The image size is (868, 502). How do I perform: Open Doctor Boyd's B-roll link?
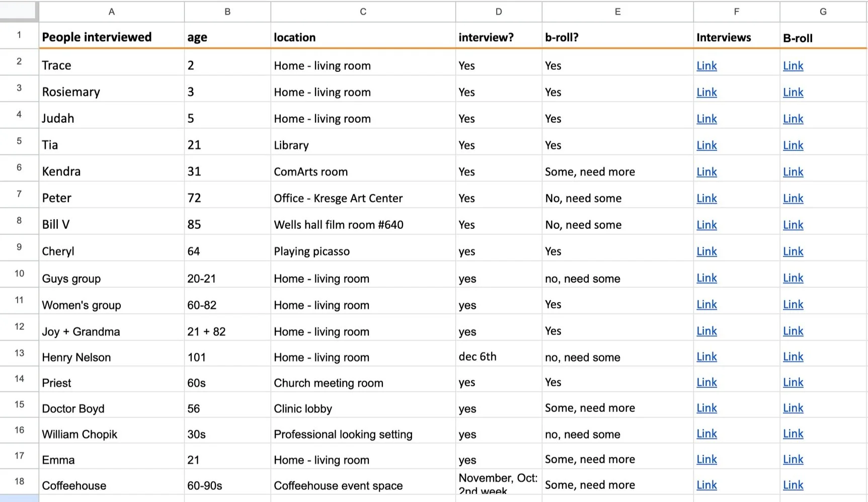[x=793, y=408]
